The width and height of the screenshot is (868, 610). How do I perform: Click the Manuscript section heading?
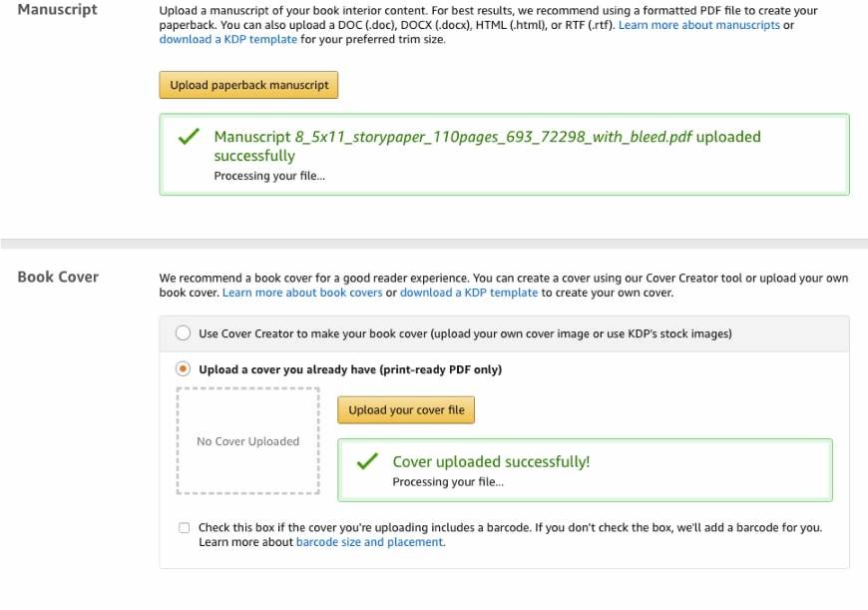[x=58, y=10]
